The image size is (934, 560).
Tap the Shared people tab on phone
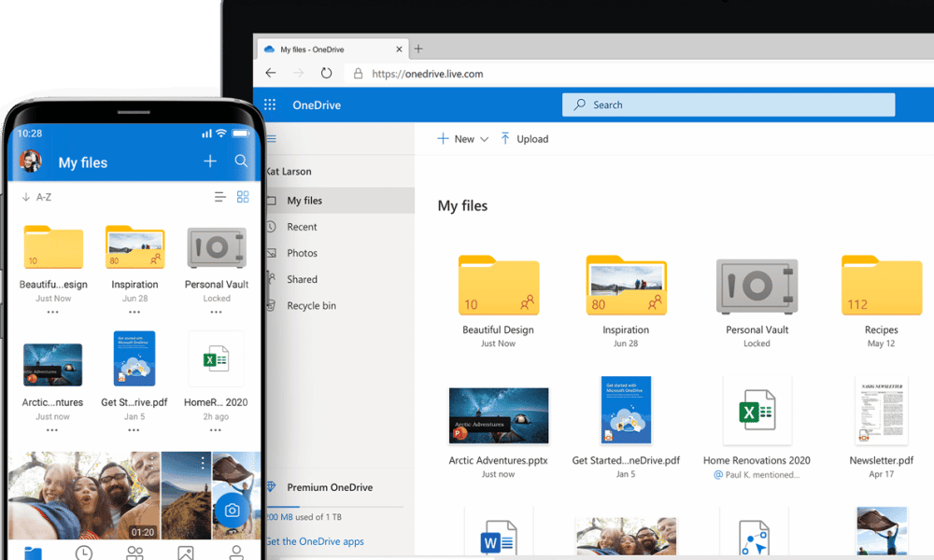135,553
